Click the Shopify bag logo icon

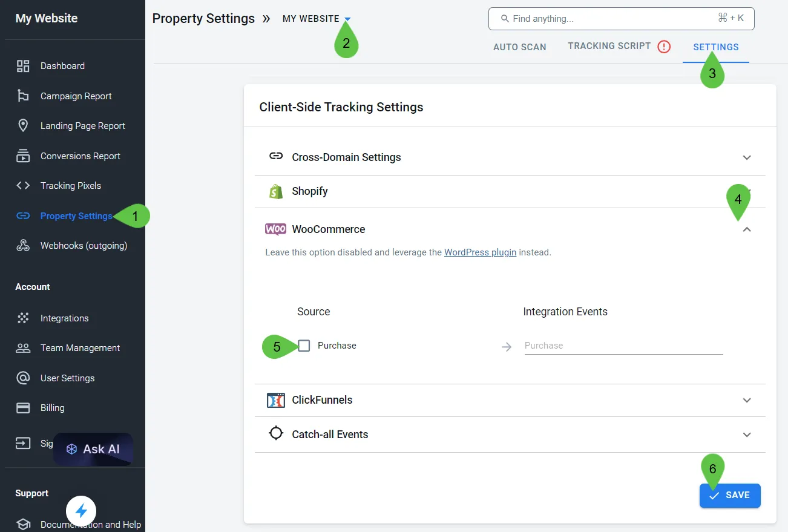coord(276,191)
